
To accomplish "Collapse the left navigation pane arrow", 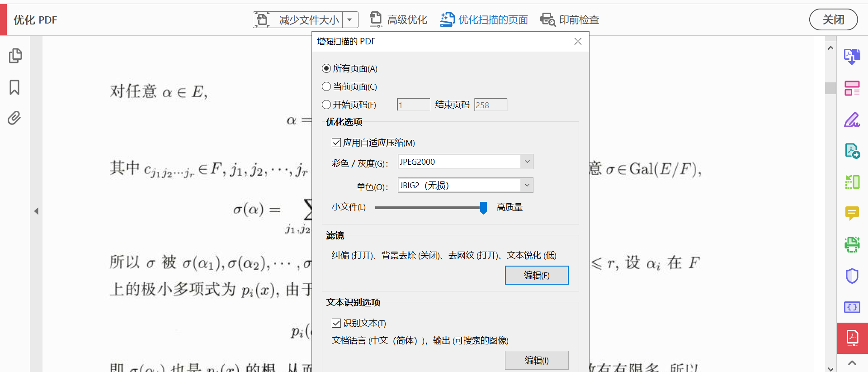I will pos(36,211).
